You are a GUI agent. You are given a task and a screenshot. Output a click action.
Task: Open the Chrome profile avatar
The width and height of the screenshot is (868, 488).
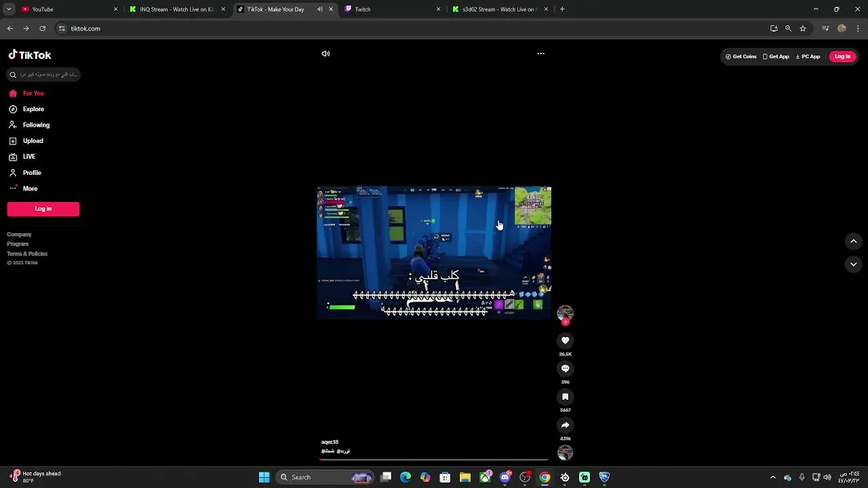point(842,28)
